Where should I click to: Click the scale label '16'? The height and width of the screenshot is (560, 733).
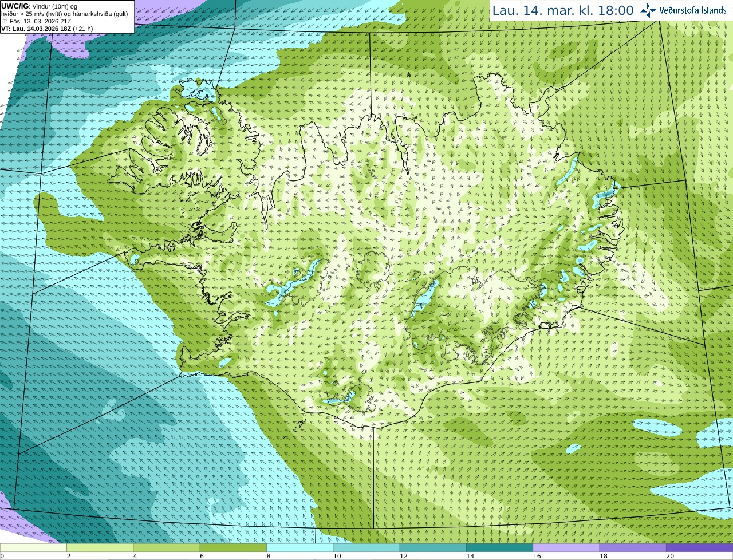click(x=537, y=556)
